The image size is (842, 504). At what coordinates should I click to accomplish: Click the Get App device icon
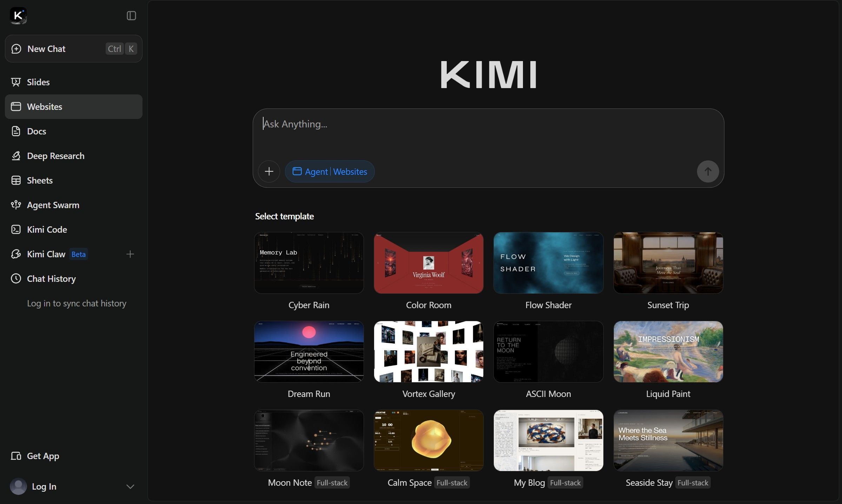16,456
